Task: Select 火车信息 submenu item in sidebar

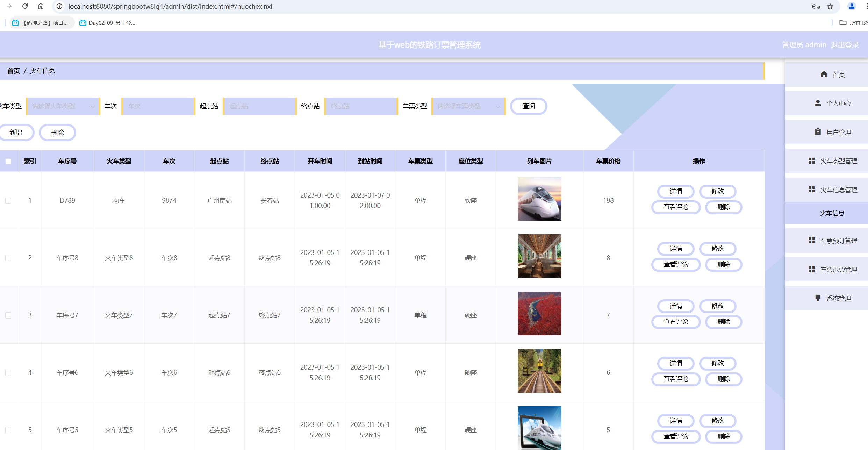Action: pyautogui.click(x=832, y=213)
